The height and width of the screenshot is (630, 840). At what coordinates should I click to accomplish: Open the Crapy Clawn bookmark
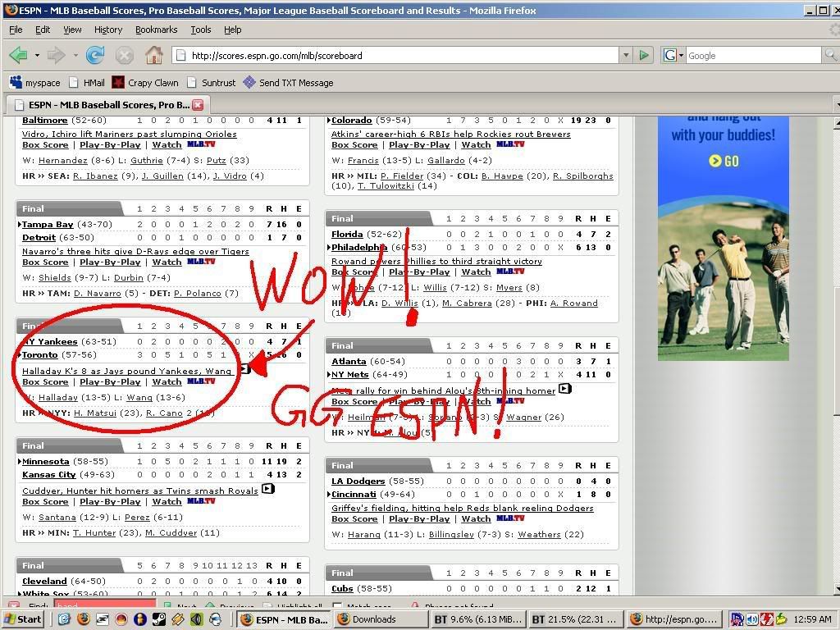click(x=144, y=83)
